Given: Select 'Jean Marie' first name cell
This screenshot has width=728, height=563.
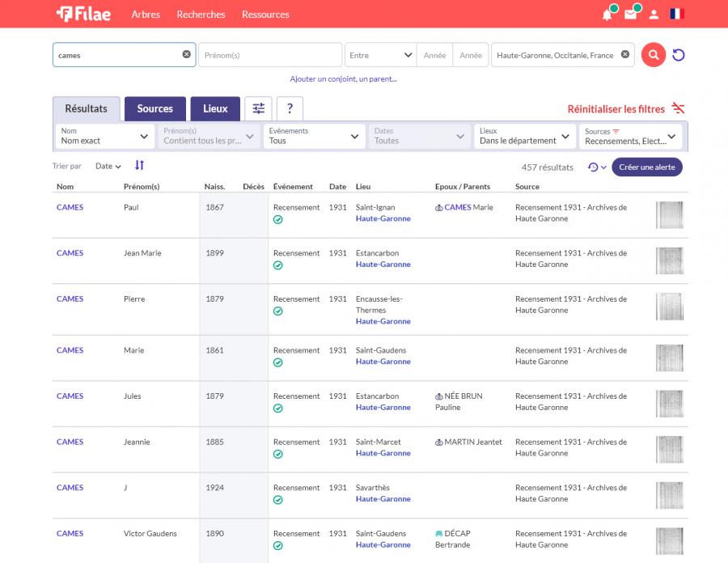Looking at the screenshot, I should 142,253.
